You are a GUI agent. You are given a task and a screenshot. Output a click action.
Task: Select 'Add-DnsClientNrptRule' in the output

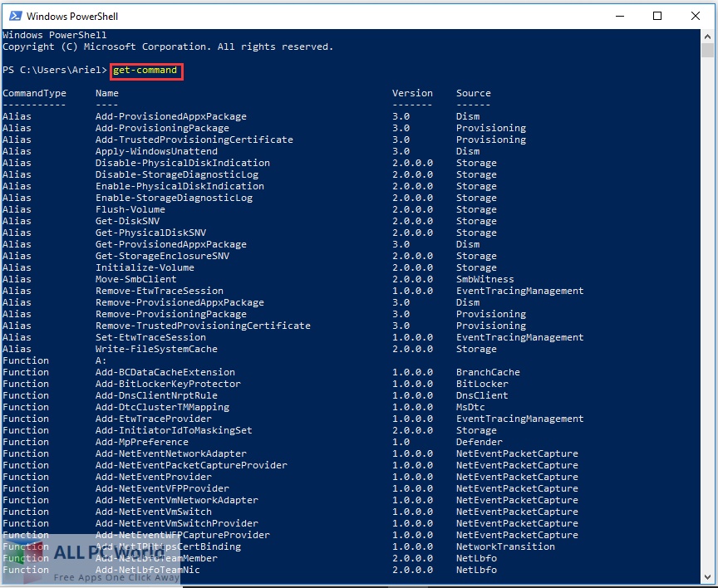pyautogui.click(x=156, y=396)
